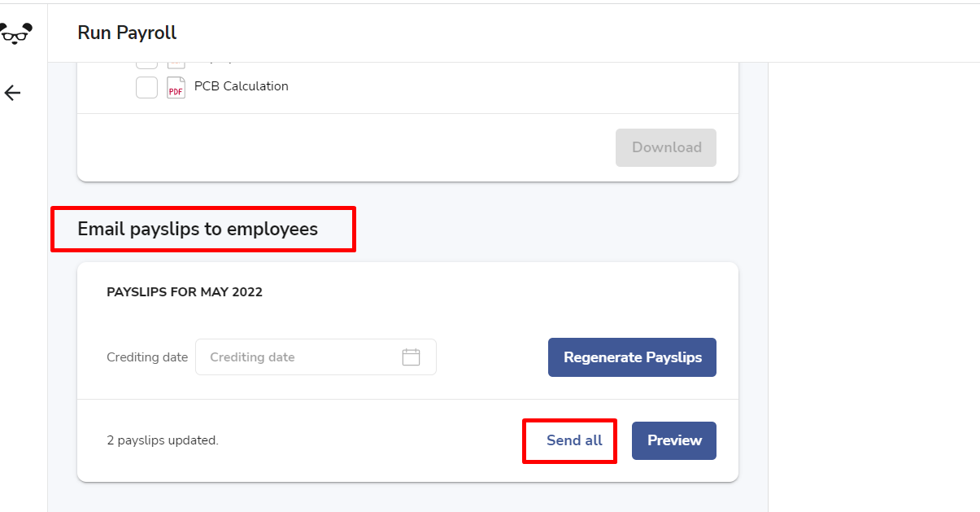Open the calendar icon in Crediting date

click(412, 357)
